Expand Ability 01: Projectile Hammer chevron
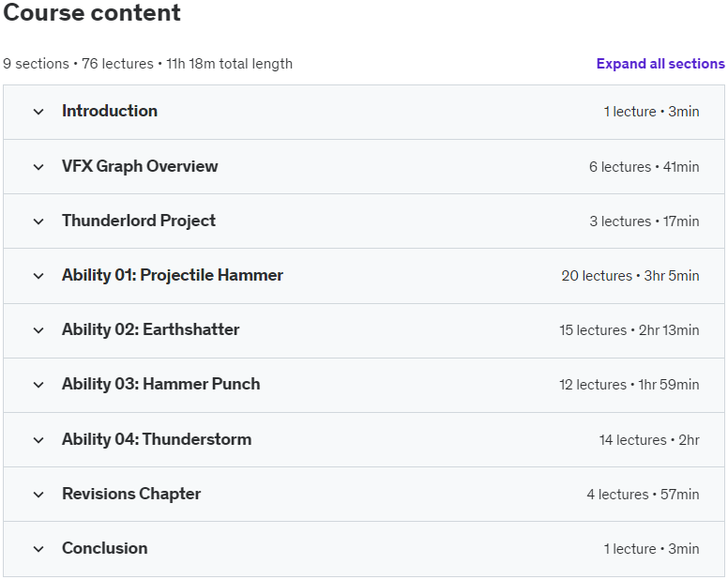The image size is (728, 580). 38,276
